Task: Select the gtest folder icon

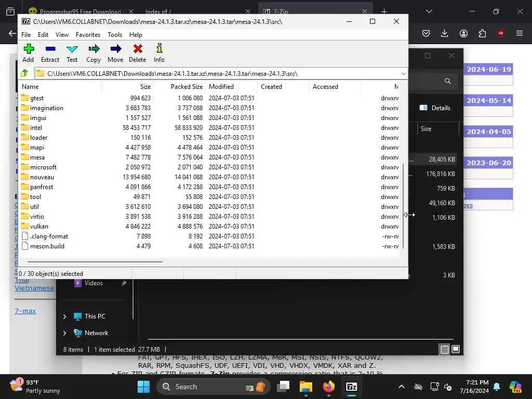Action: point(25,98)
